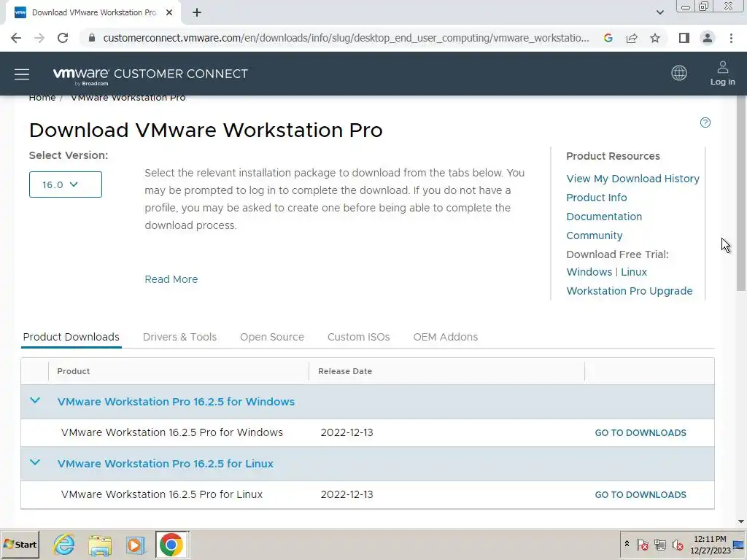The height and width of the screenshot is (560, 747).
Task: Click the Log in user icon
Action: (x=722, y=74)
